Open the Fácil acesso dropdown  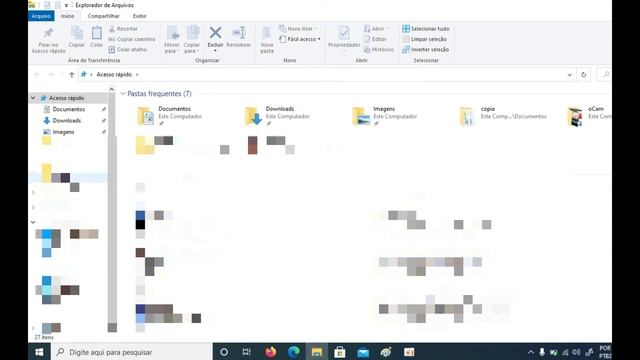click(x=300, y=39)
